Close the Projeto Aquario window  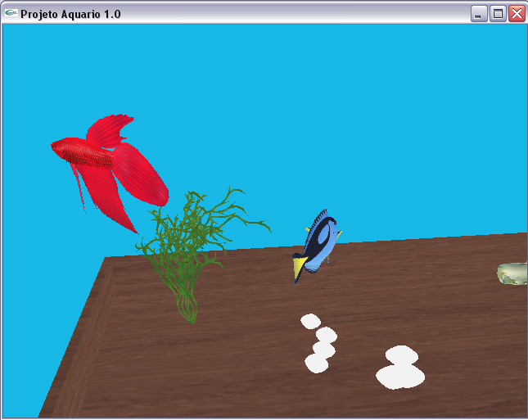tap(517, 13)
